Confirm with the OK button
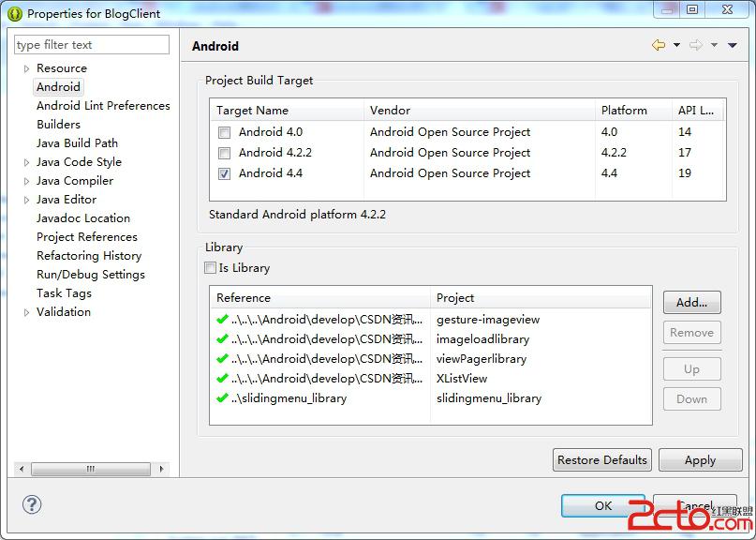Screen dimensions: 756x540 pos(602,505)
